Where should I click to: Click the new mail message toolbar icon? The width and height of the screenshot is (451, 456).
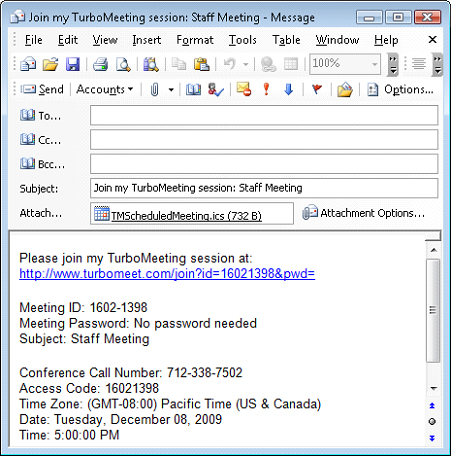pyautogui.click(x=28, y=64)
